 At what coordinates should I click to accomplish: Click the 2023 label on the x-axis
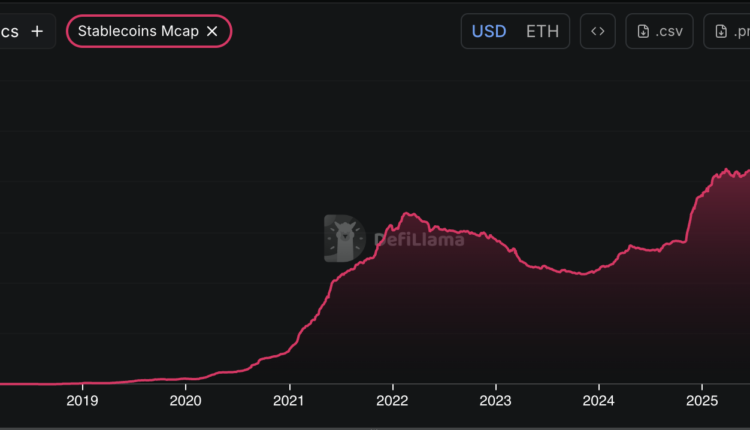click(495, 402)
